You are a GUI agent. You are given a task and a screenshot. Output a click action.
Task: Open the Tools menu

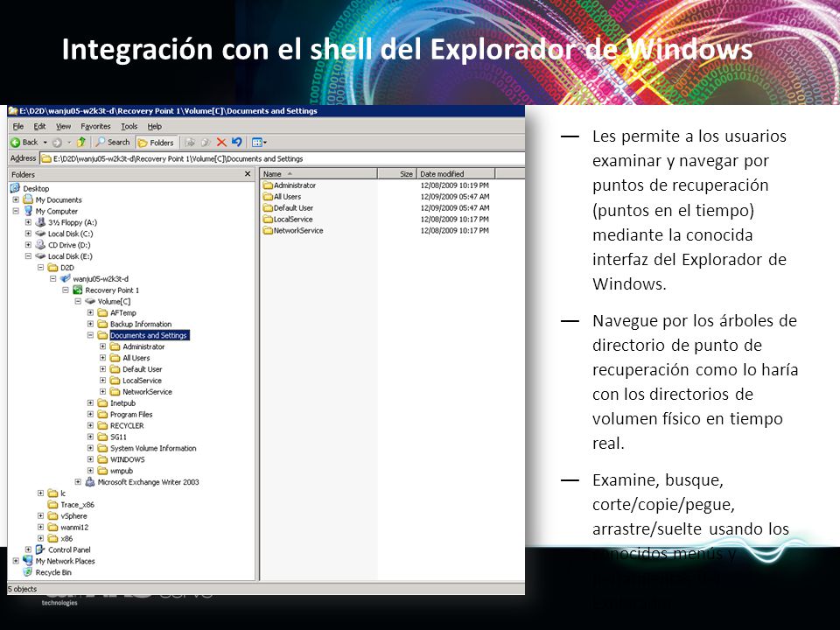(x=129, y=126)
